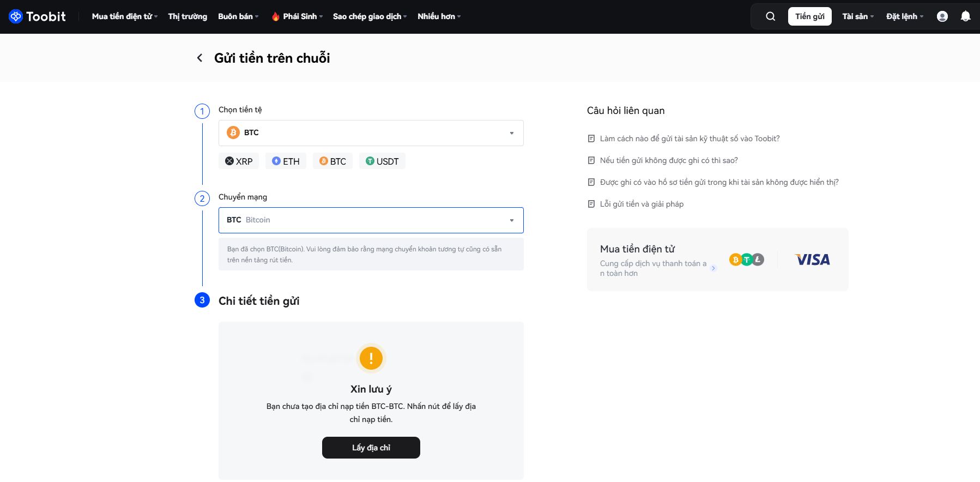980x482 pixels.
Task: Open the 'Mua tiền điện tử' promo card title
Action: 637,249
